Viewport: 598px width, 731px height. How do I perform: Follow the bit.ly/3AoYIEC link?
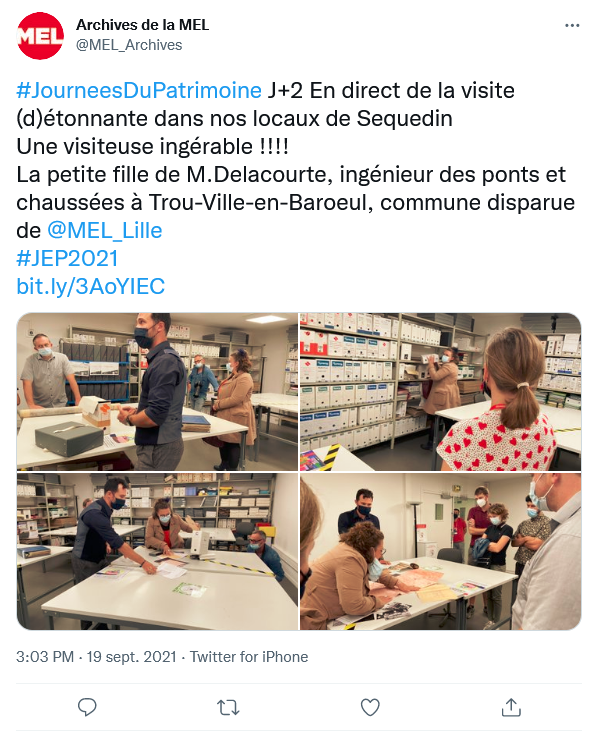(90, 286)
